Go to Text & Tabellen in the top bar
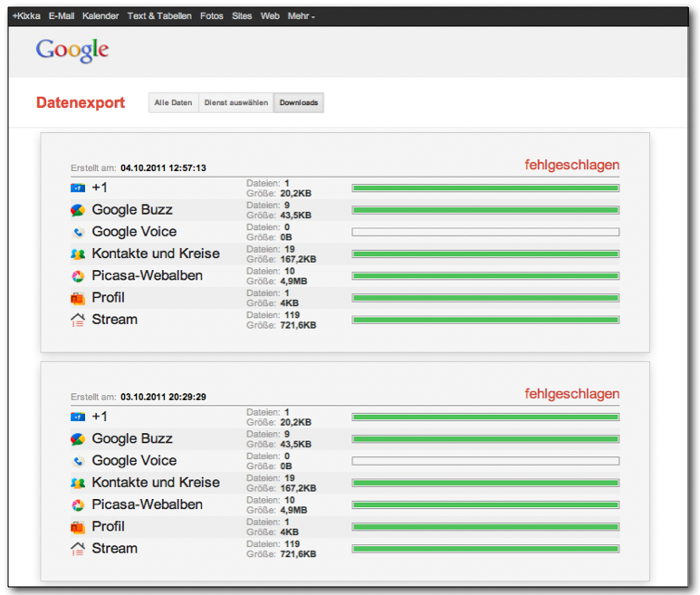This screenshot has height=595, width=700. (x=159, y=16)
